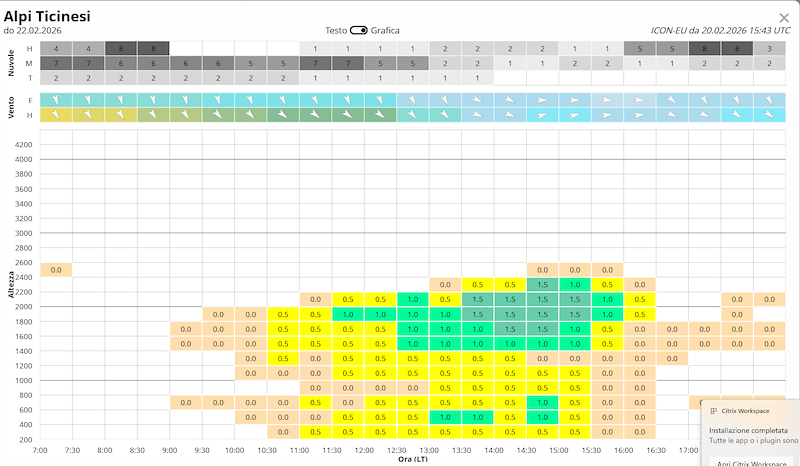Viewport: 800px width, 466px height.
Task: Click the 1.0 cell at 12:30, 2000–2200 row
Action: tap(413, 300)
